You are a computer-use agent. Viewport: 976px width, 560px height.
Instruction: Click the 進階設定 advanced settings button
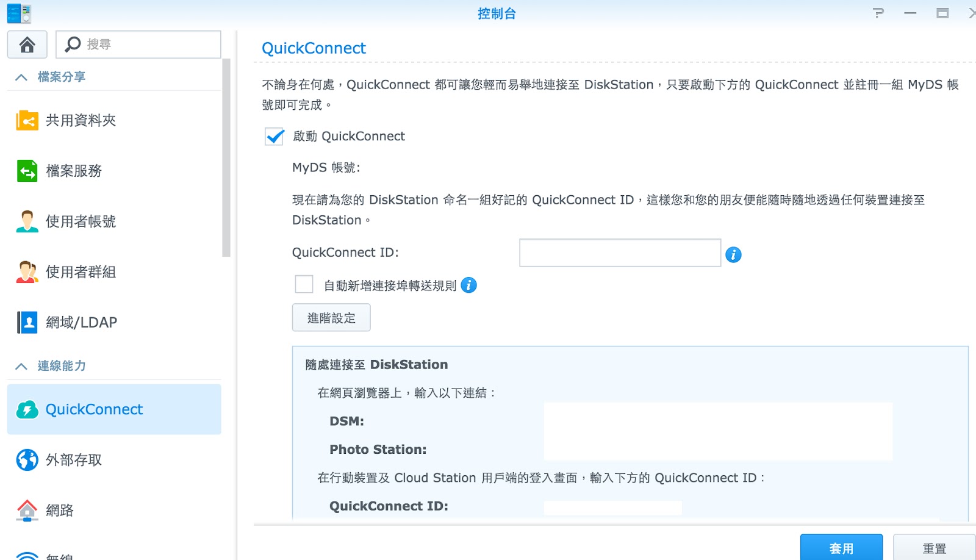tap(331, 318)
